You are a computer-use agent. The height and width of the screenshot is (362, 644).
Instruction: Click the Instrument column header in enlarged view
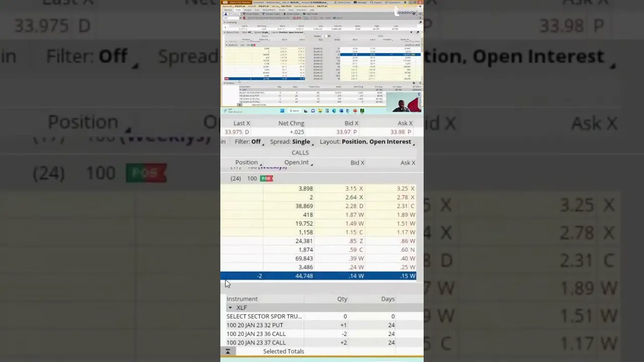(242, 299)
